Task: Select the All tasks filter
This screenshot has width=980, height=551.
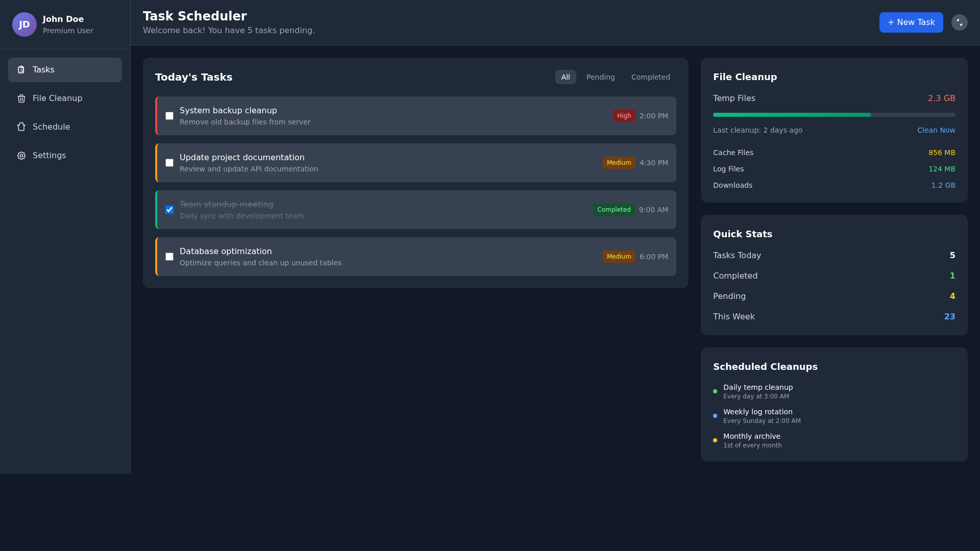Action: pyautogui.click(x=565, y=77)
